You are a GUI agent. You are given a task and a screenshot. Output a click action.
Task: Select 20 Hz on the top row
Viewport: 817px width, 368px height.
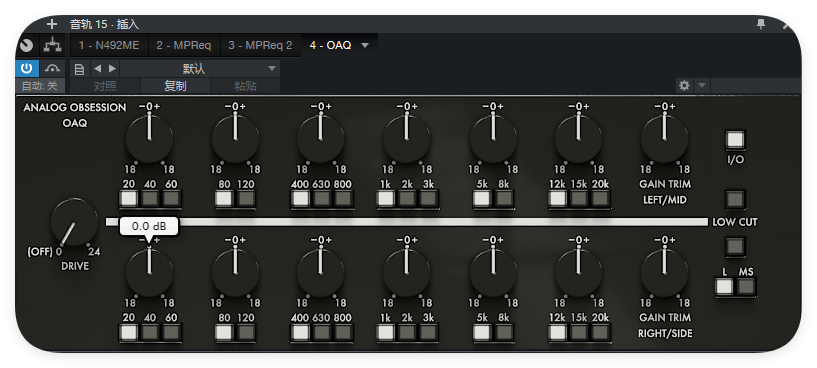click(x=129, y=199)
